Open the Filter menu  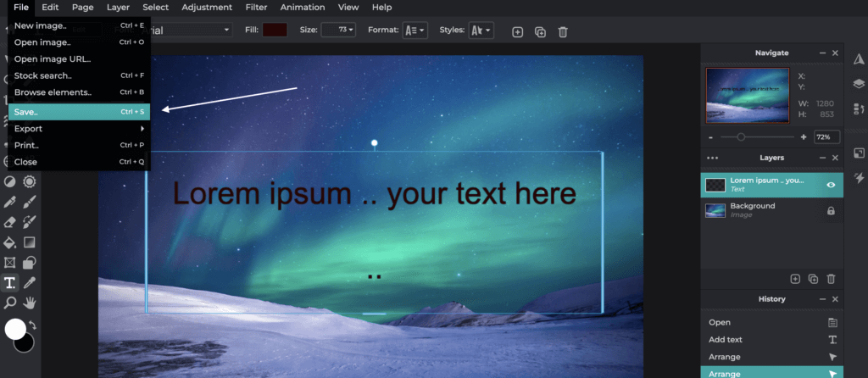pyautogui.click(x=257, y=7)
